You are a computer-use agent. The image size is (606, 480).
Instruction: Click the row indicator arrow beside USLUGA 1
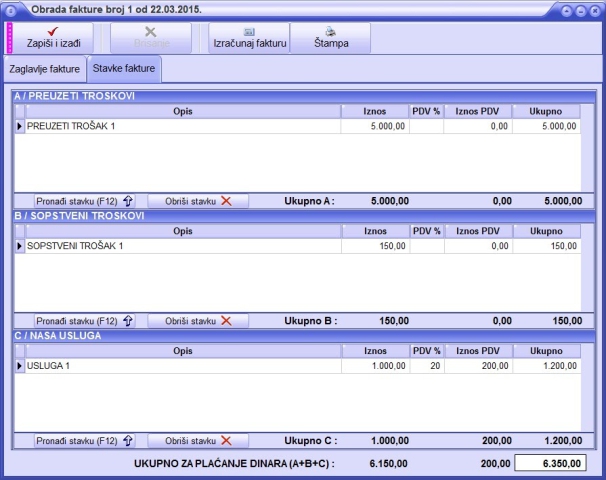click(20, 366)
